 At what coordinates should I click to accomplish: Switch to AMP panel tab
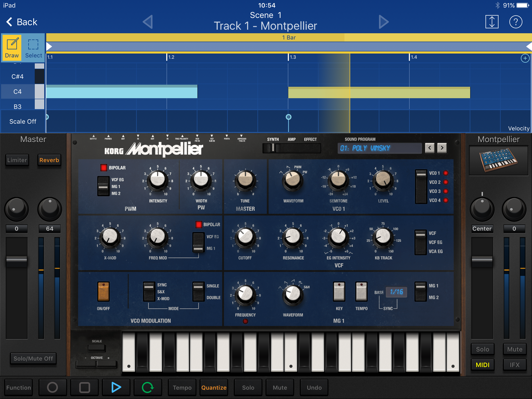click(291, 139)
